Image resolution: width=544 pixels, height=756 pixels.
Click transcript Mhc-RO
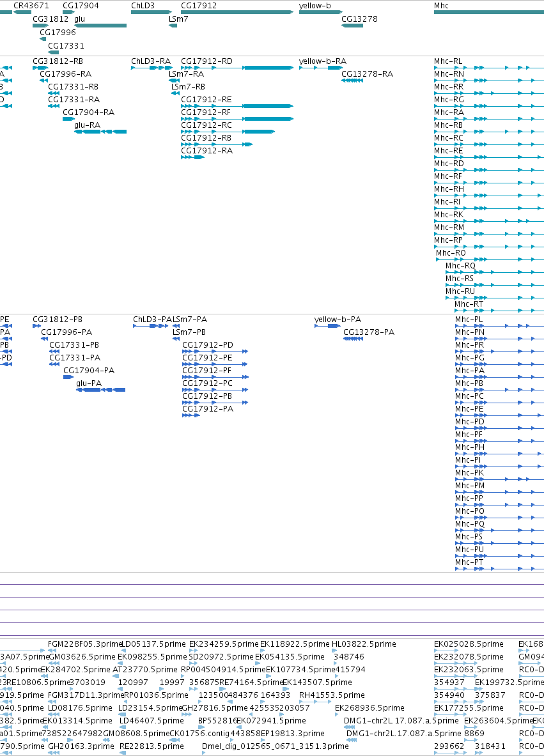tap(451, 252)
